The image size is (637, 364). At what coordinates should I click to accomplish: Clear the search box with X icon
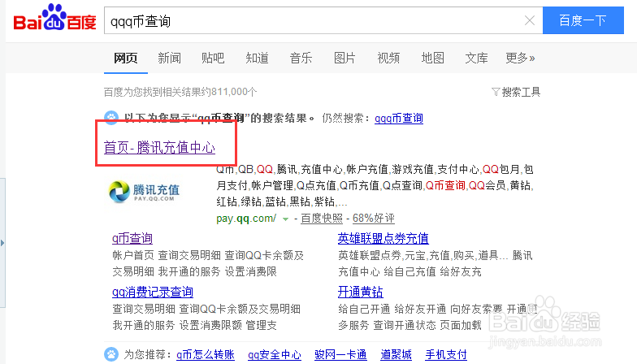click(x=530, y=20)
